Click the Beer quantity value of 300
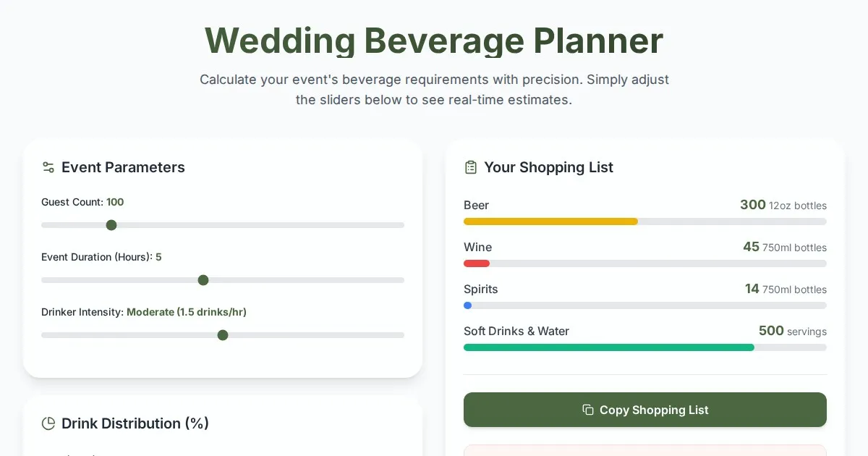Screen dimensions: 868x456 point(752,205)
